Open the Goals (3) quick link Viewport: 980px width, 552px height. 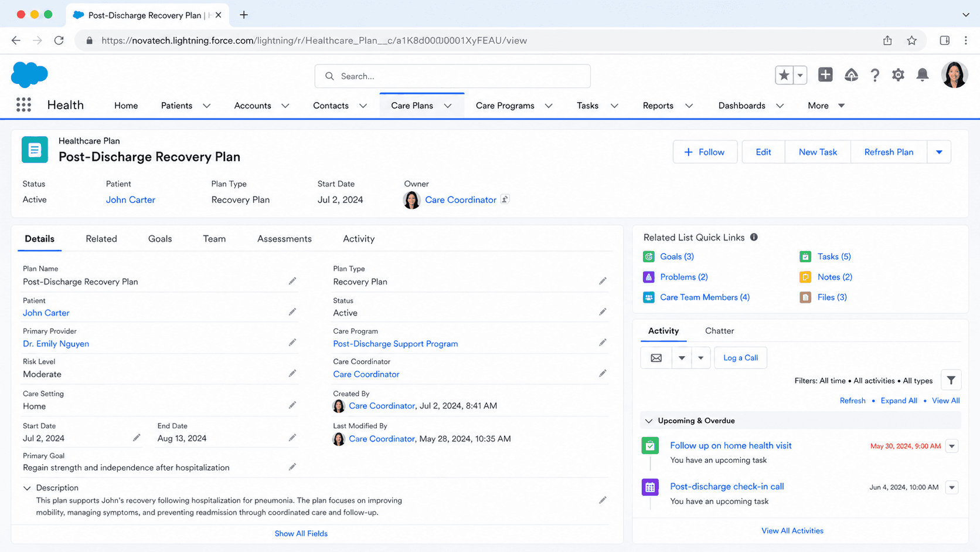677,256
